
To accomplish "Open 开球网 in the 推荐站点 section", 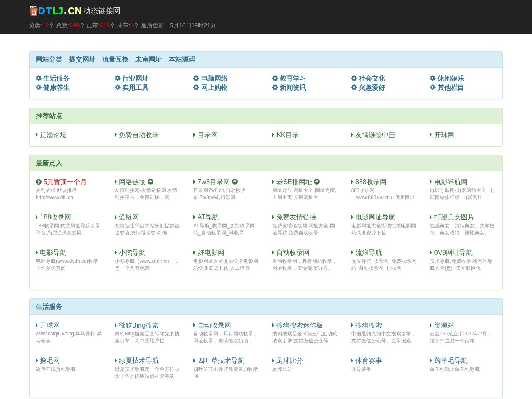I will tap(444, 135).
